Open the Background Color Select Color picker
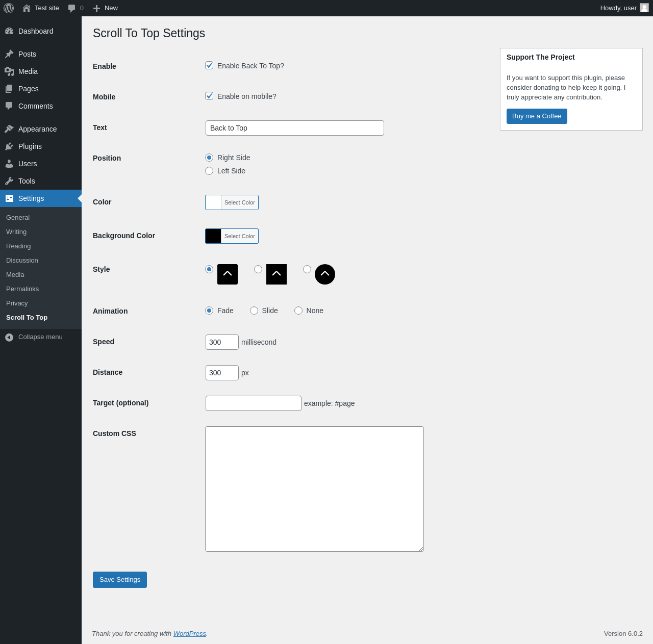 (x=240, y=236)
